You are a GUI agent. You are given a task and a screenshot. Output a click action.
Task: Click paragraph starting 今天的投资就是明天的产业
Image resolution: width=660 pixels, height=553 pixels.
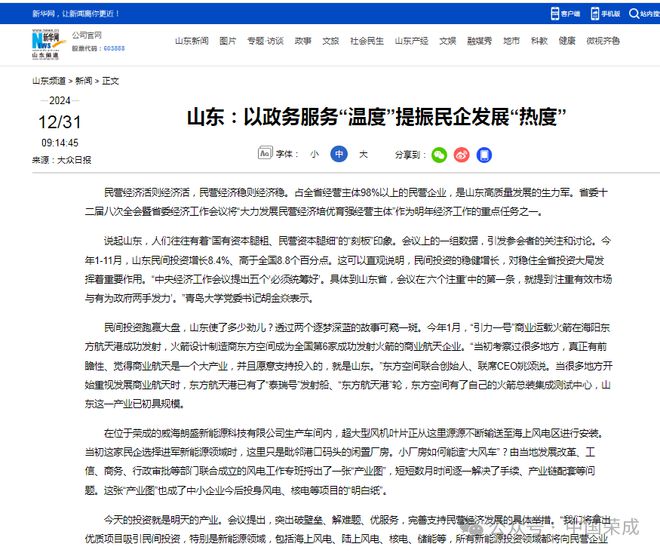pos(347,529)
